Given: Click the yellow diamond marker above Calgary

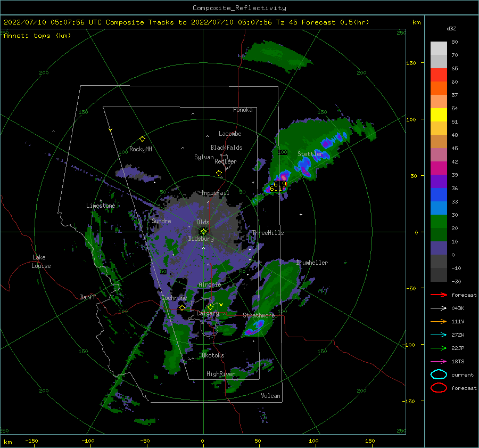Looking at the screenshot, I should point(210,307).
